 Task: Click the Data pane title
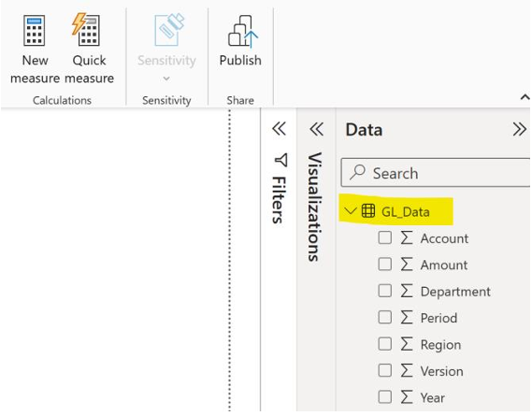364,130
